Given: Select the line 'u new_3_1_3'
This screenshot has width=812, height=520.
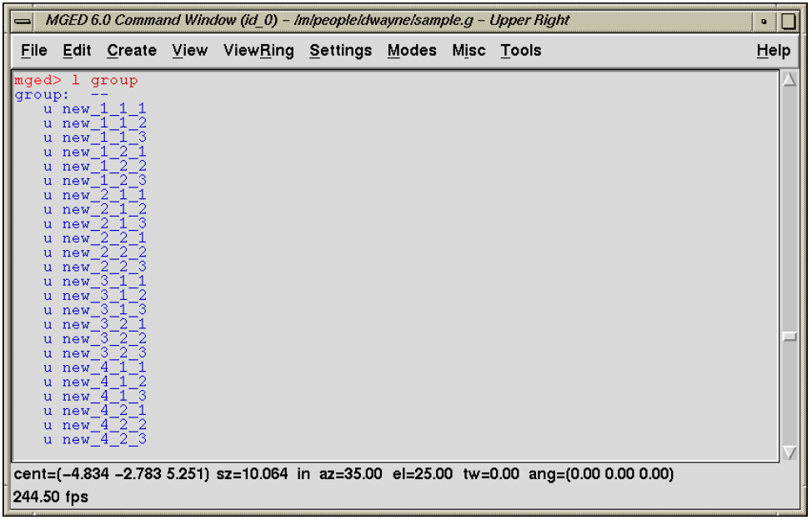Looking at the screenshot, I should pos(95,311).
